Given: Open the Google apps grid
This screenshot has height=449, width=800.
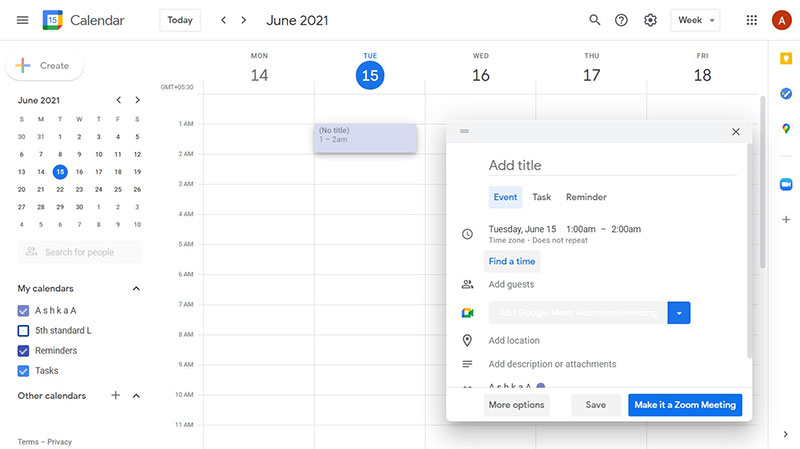Looking at the screenshot, I should (752, 20).
